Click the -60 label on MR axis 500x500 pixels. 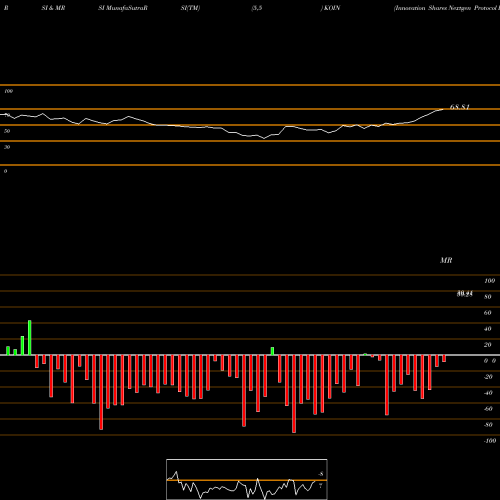pyautogui.click(x=488, y=409)
